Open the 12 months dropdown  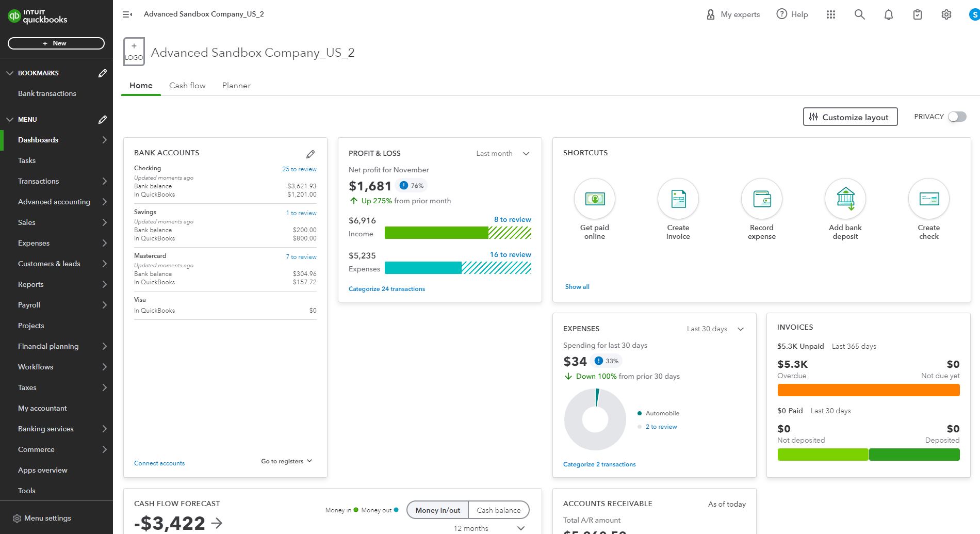[489, 528]
